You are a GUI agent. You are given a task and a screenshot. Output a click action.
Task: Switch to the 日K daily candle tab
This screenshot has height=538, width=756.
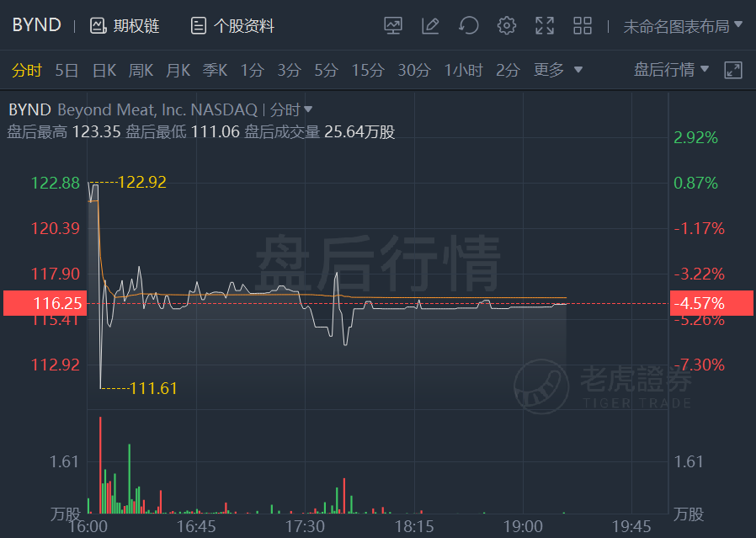point(104,71)
